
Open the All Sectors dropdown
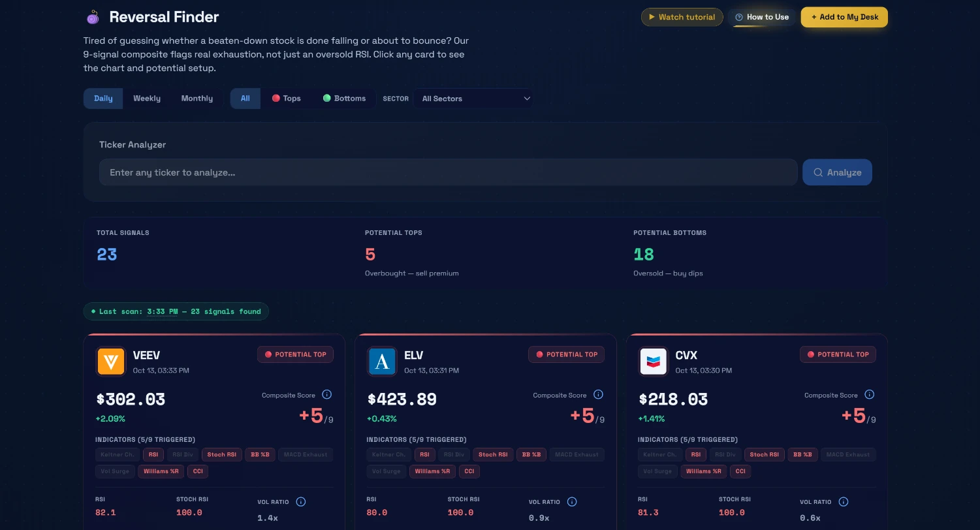pos(473,99)
